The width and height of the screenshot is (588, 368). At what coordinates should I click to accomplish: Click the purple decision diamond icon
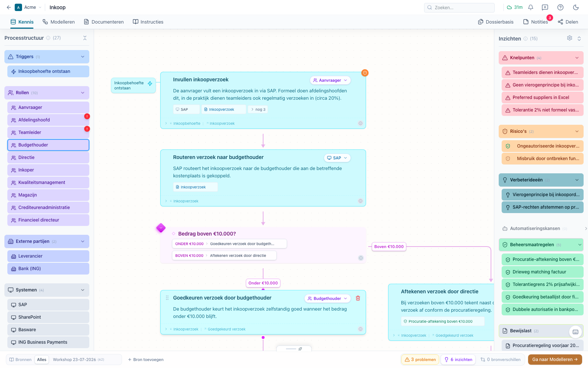(x=161, y=228)
